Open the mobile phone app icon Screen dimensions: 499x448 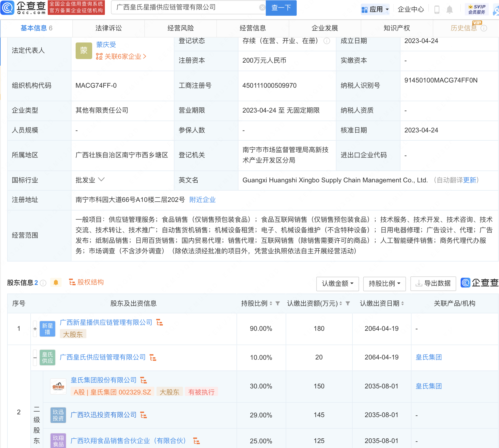[x=437, y=10]
